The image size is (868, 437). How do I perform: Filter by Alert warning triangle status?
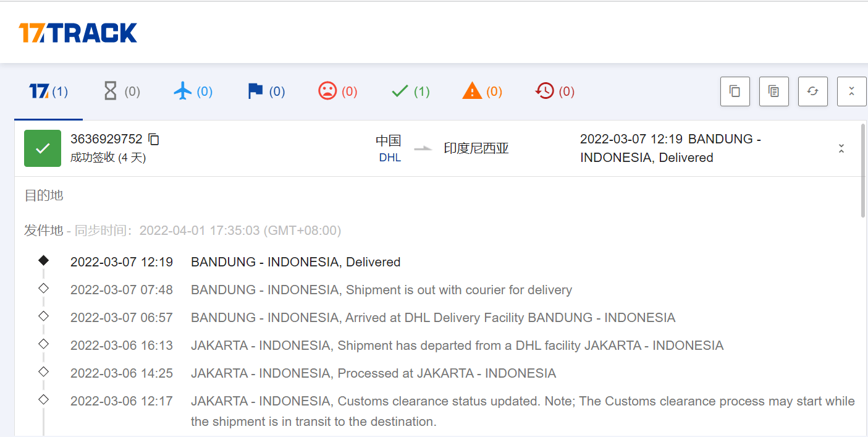point(482,92)
